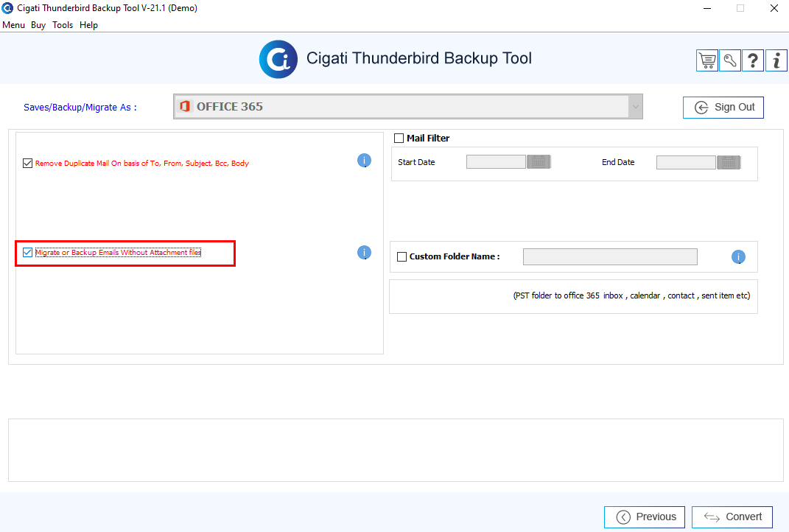Click the 'Saves/Backup/Migrate As :' label
The image size is (789, 532).
point(80,107)
